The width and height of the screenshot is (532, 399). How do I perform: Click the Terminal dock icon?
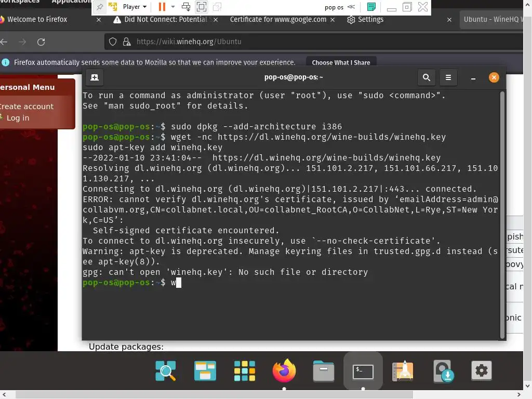[363, 371]
